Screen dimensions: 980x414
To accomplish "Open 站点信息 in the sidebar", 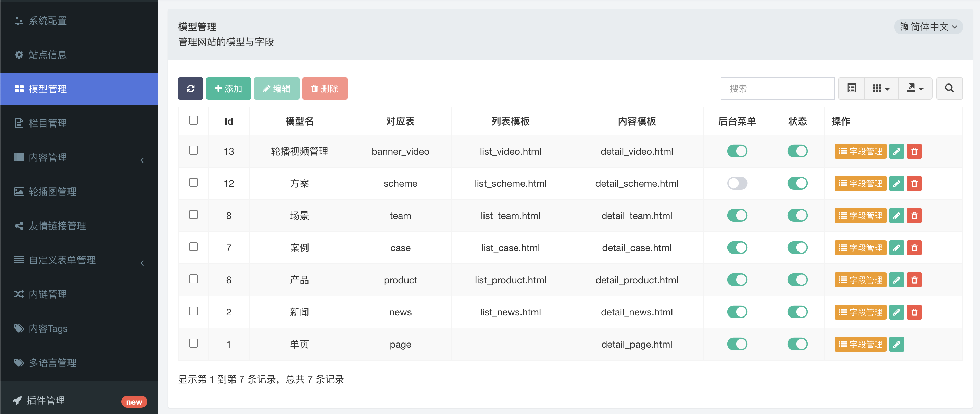I will [79, 55].
